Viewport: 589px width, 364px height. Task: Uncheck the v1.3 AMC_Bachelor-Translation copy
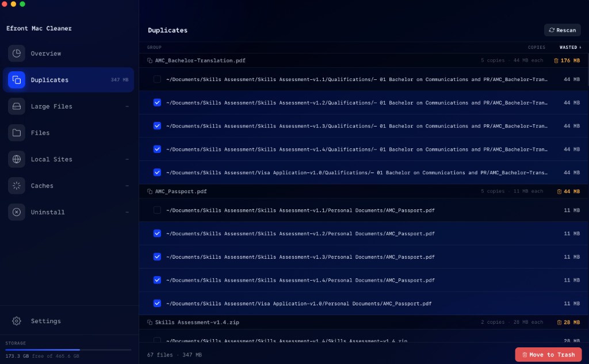coord(157,126)
